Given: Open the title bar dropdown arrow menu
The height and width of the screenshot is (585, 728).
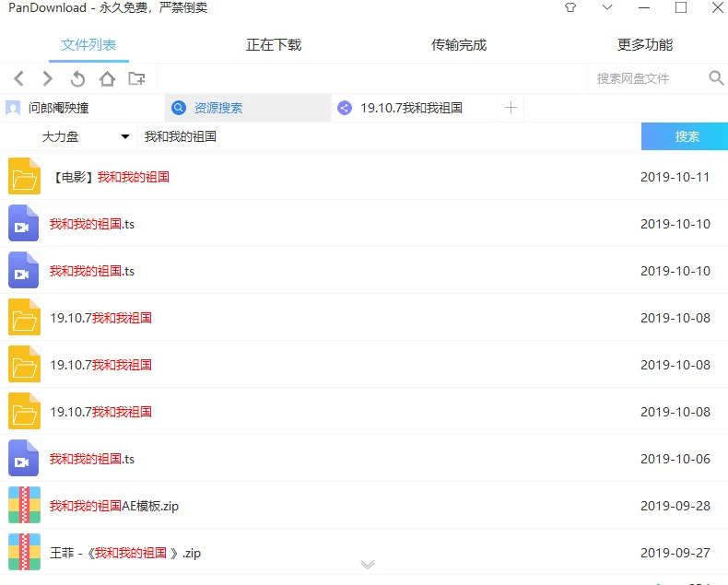Looking at the screenshot, I should point(607,7).
